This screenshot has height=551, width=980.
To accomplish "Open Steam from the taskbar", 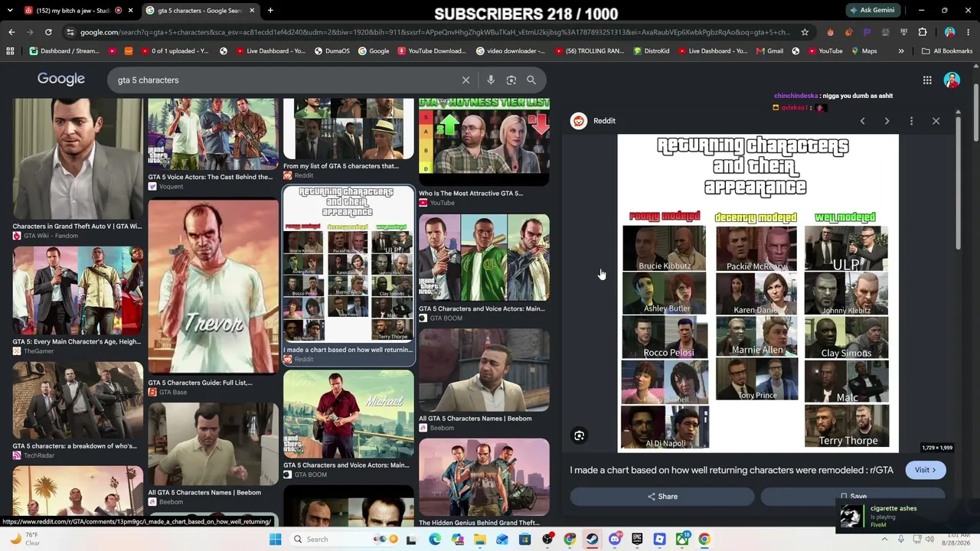I will tap(593, 540).
